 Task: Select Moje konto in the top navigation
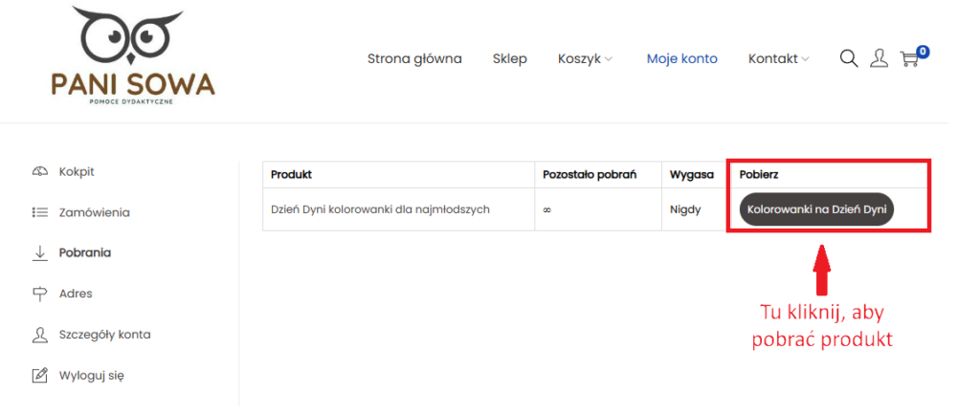click(681, 59)
